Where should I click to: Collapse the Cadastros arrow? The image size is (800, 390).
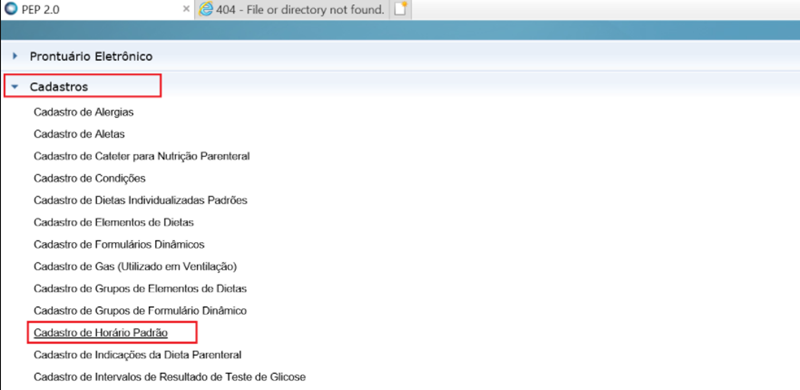(14, 87)
